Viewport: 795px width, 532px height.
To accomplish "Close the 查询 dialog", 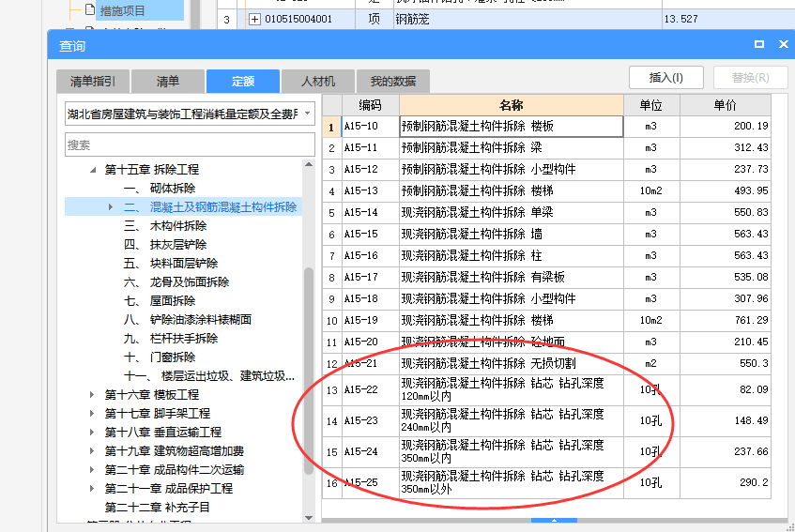I will point(784,45).
